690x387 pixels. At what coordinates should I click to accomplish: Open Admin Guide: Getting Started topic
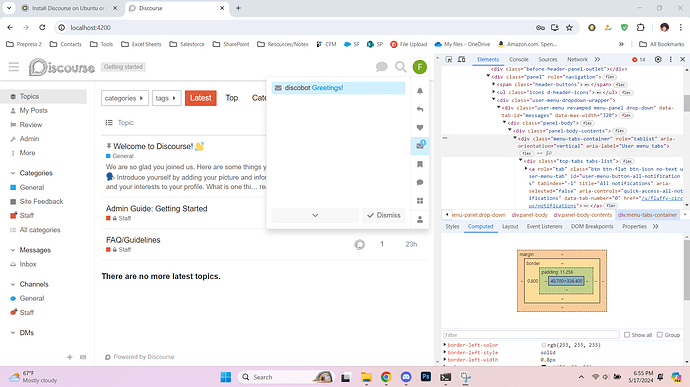click(156, 209)
